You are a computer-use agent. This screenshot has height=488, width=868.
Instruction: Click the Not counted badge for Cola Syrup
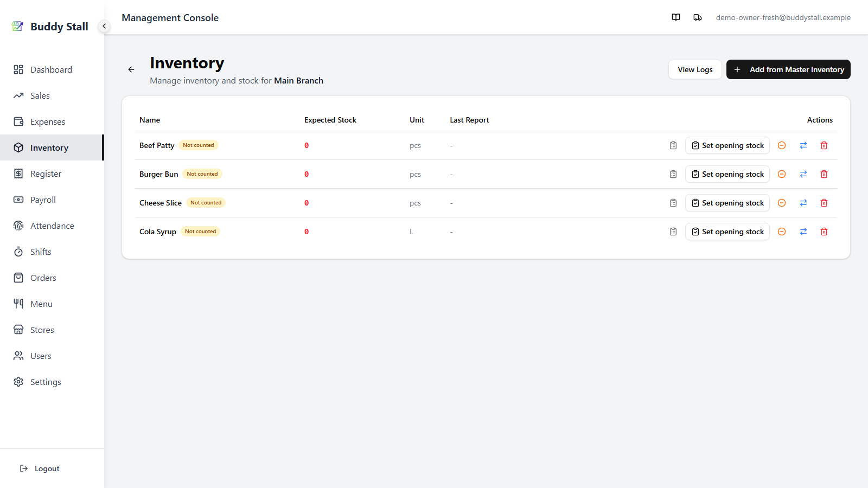click(201, 232)
